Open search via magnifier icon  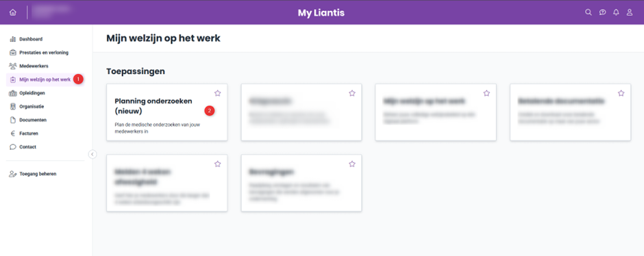click(x=589, y=12)
